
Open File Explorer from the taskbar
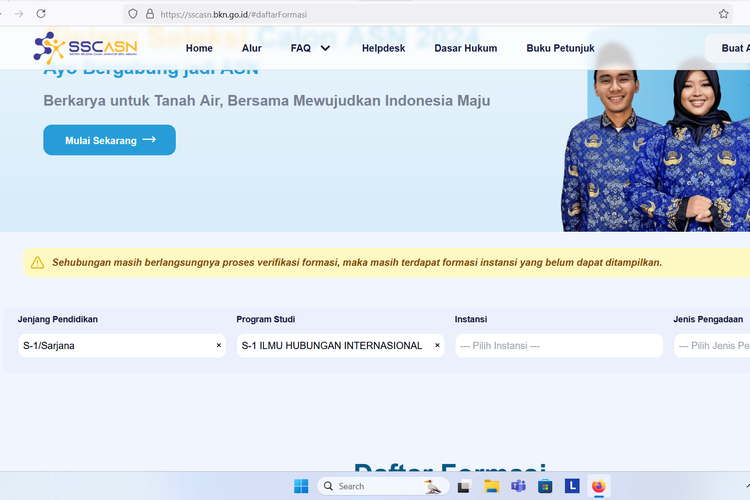491,486
